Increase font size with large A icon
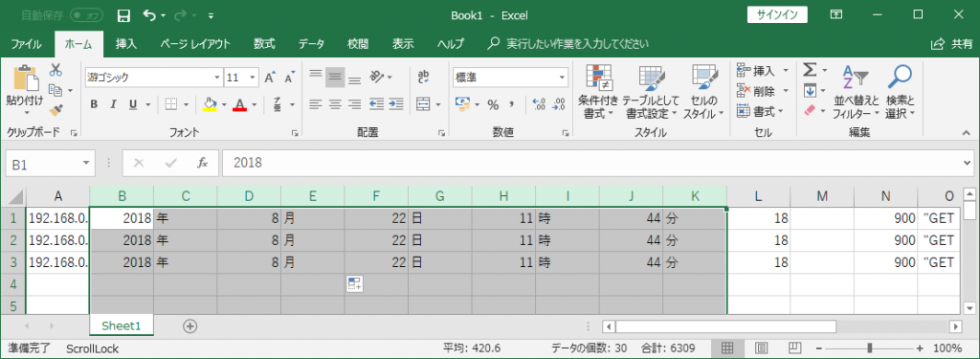 coord(270,78)
